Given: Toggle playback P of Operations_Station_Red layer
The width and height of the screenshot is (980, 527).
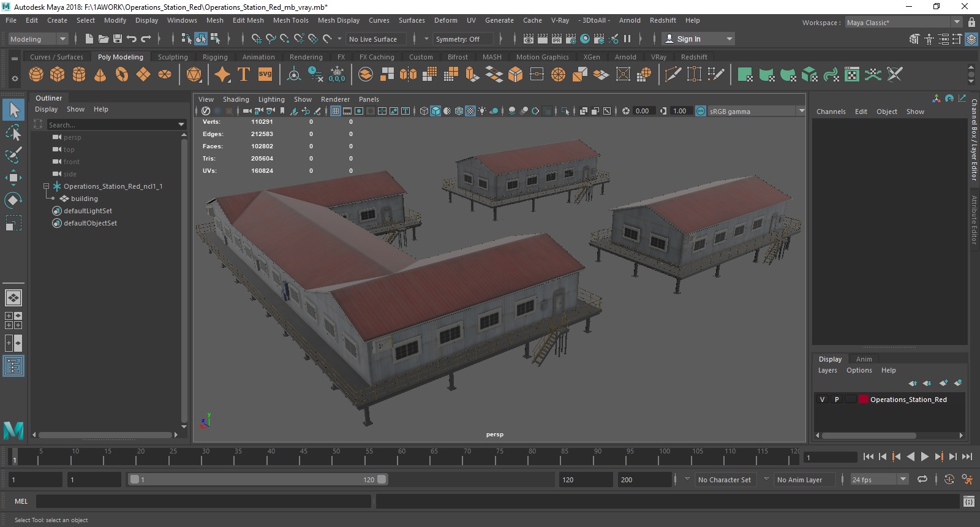Looking at the screenshot, I should 837,400.
